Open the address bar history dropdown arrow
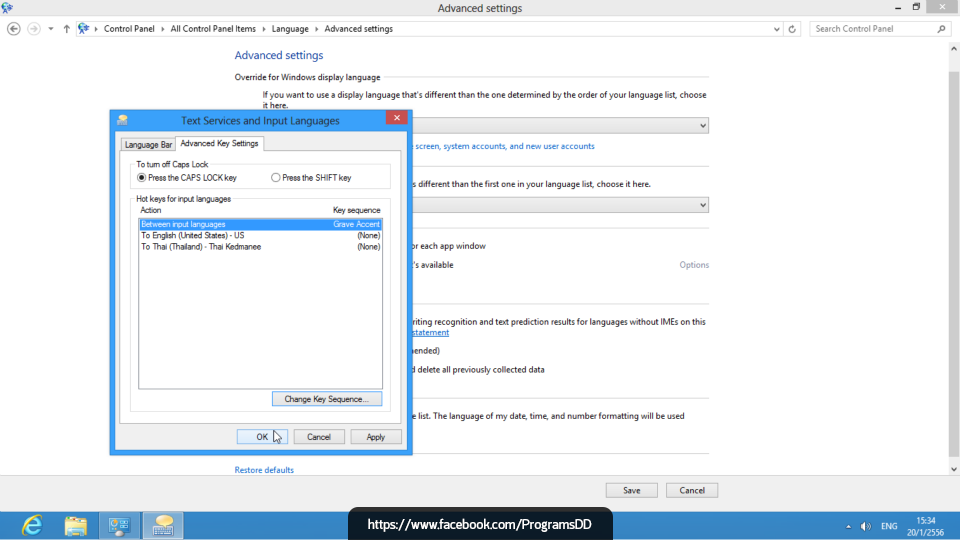 coord(776,29)
